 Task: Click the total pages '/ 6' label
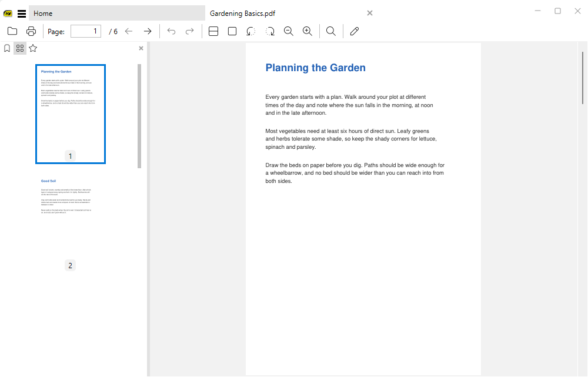tap(113, 32)
